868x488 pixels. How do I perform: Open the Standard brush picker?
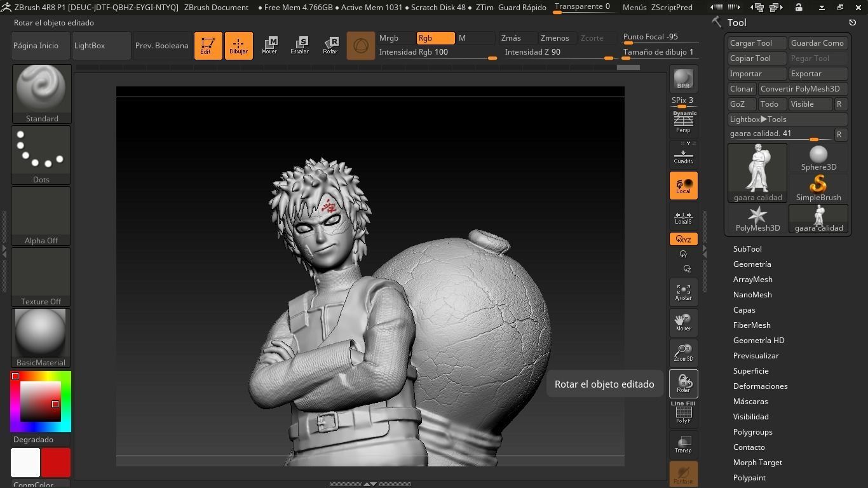[x=41, y=94]
